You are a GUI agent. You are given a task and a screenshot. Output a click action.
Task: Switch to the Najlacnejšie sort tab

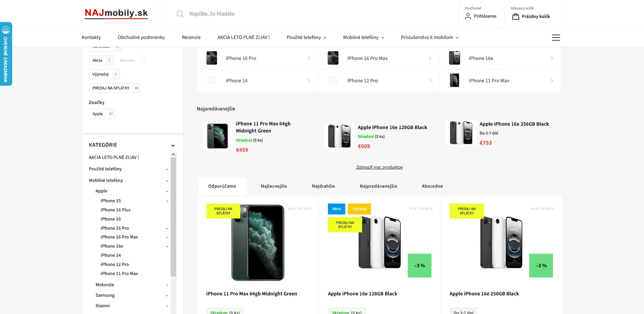(x=274, y=186)
